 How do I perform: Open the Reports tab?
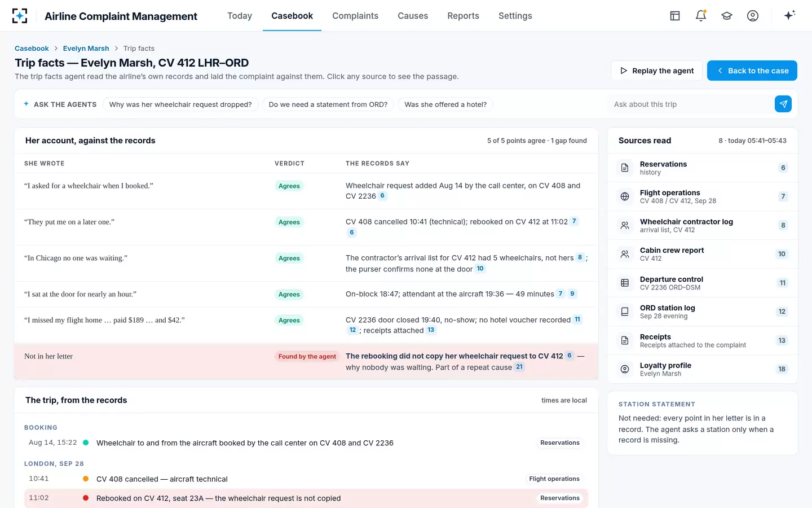tap(463, 16)
